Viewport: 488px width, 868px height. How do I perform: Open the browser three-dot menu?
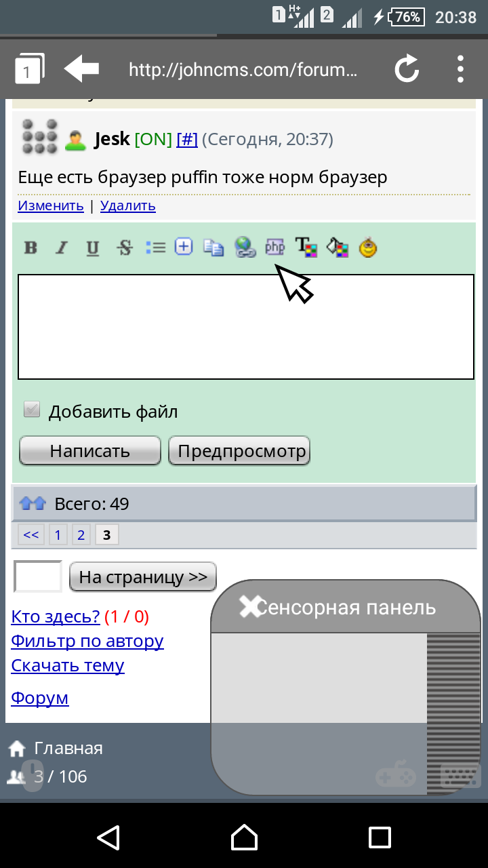coord(460,68)
